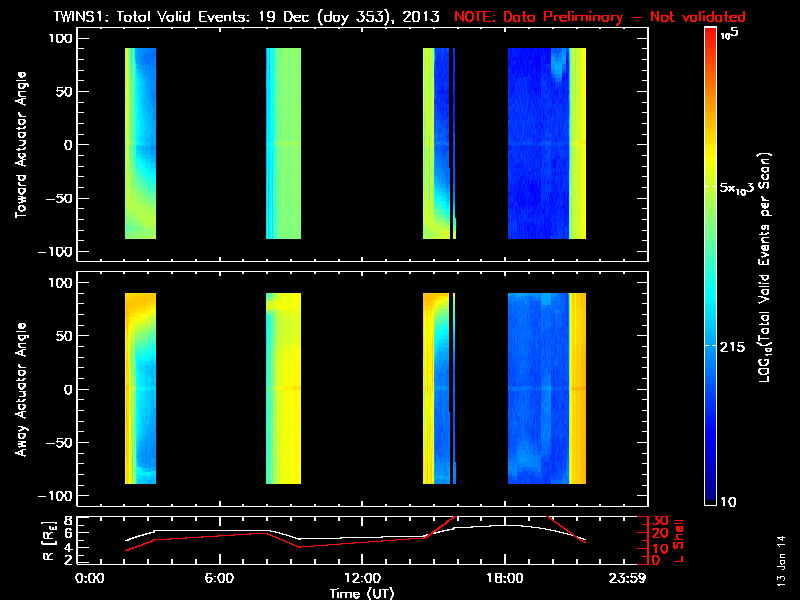
Task: Click the "23:59" time axis label
Action: pyautogui.click(x=628, y=578)
